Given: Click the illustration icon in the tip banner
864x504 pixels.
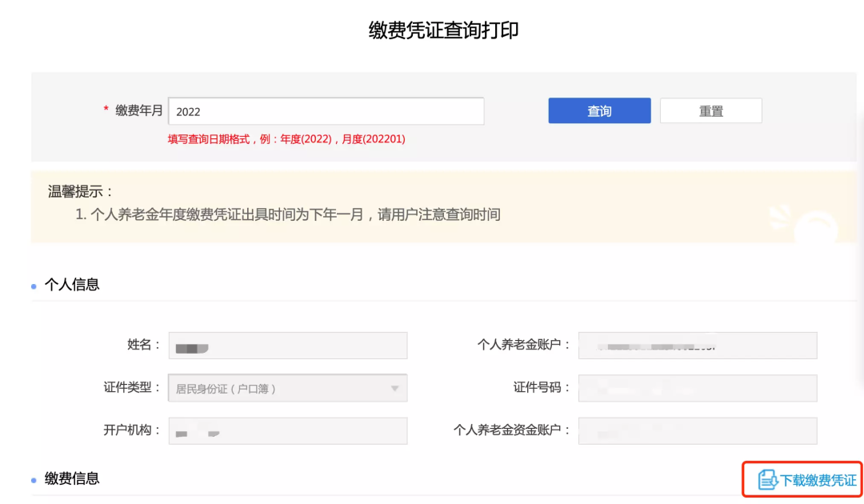Looking at the screenshot, I should point(812,220).
